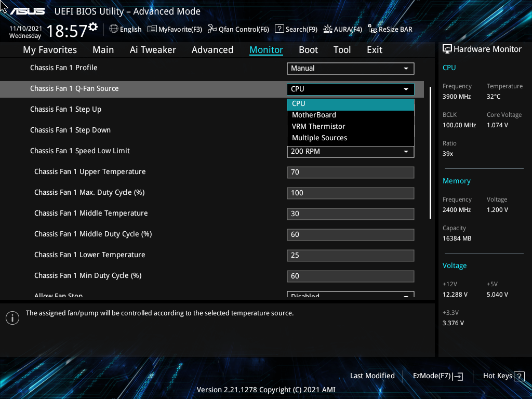Screen dimensions: 532x399
Task: Click the Ratio 39x value
Action: pyautogui.click(x=447, y=154)
